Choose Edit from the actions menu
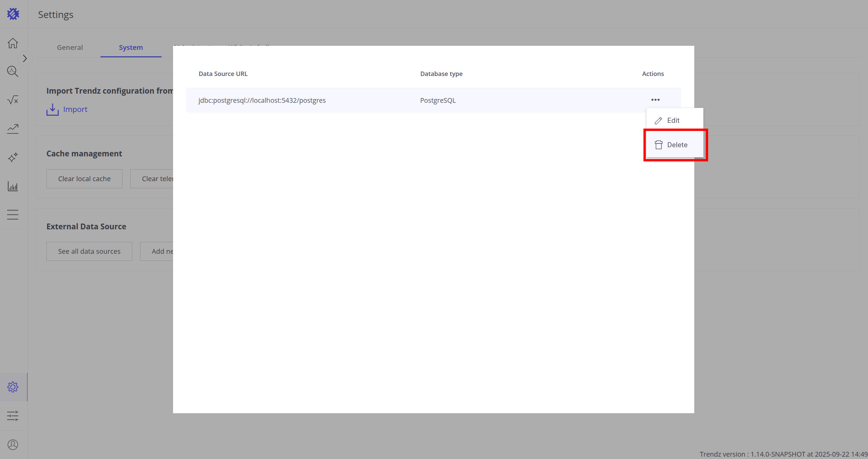This screenshot has width=868, height=459. 673,120
